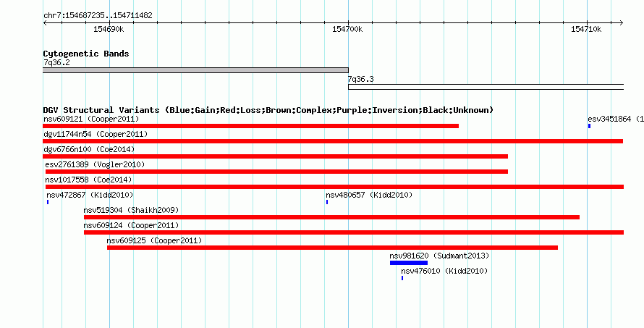Screen dimensions: 644x328
Task: Click the white 7q36.3 cytogenetic band
Action: (x=486, y=87)
